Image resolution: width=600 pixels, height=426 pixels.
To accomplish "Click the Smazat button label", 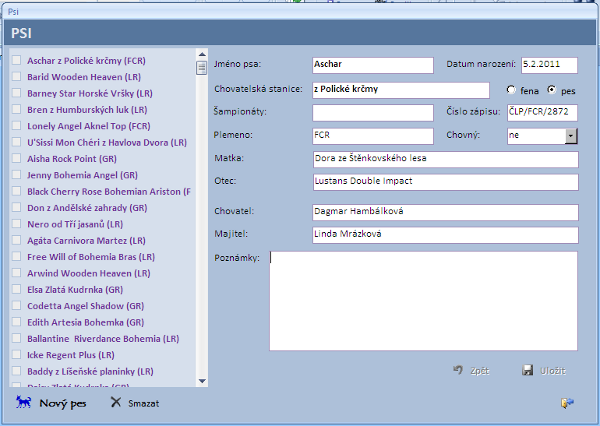I will click(x=143, y=403).
